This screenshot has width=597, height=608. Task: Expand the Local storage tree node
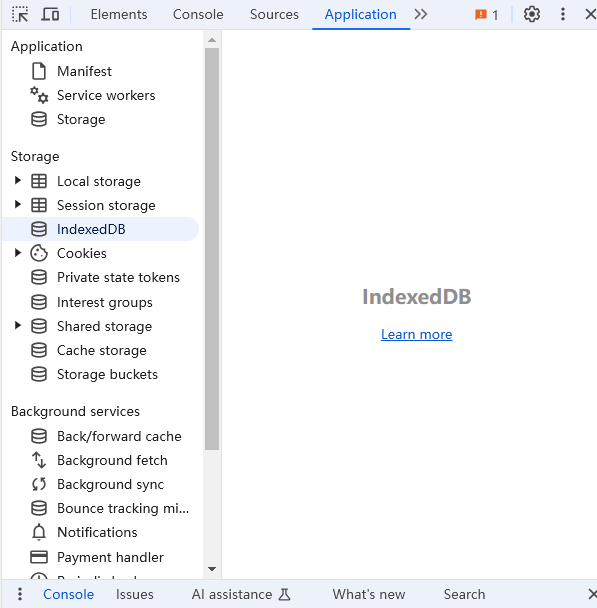click(x=17, y=180)
